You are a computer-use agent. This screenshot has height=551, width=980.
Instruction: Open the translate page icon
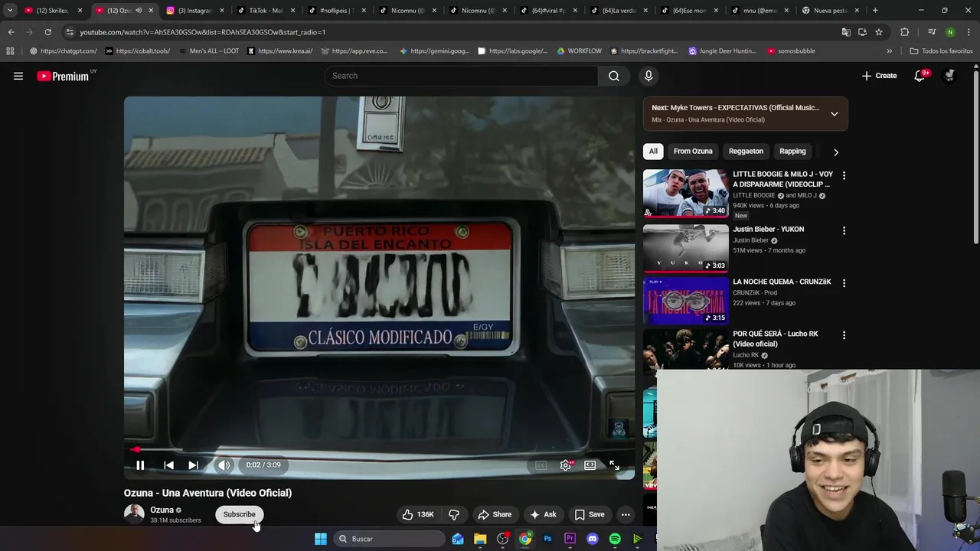(x=846, y=32)
